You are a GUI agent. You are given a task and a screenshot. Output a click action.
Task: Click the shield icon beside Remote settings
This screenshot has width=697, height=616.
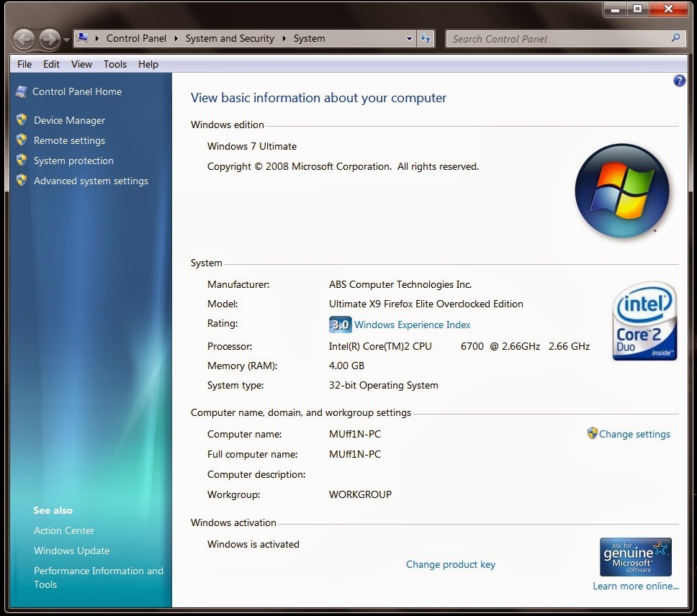[x=22, y=140]
